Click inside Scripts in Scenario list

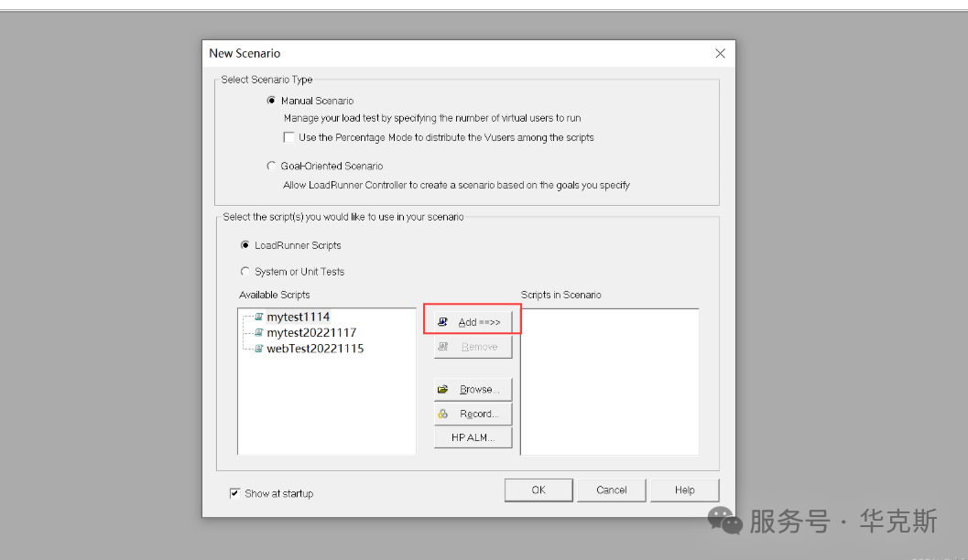point(610,382)
